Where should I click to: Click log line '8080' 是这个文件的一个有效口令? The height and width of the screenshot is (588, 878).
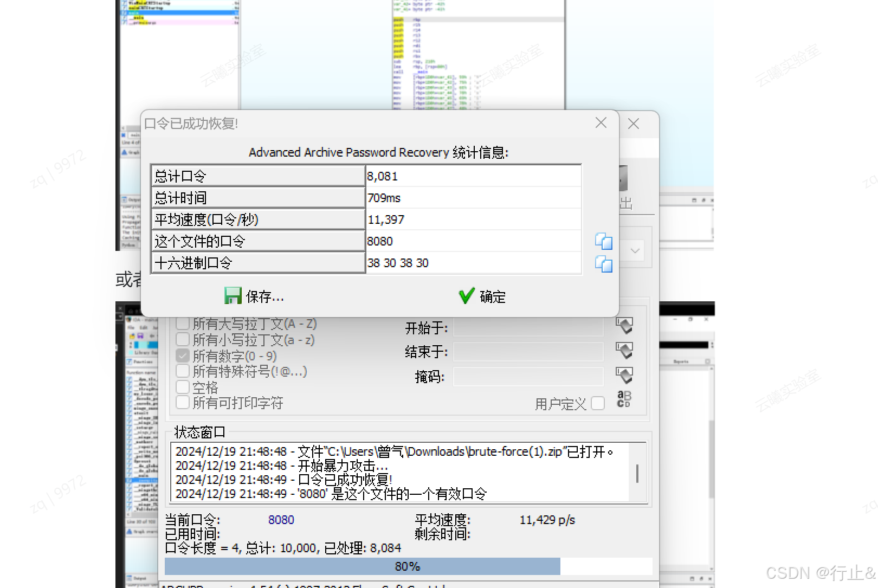click(331, 494)
